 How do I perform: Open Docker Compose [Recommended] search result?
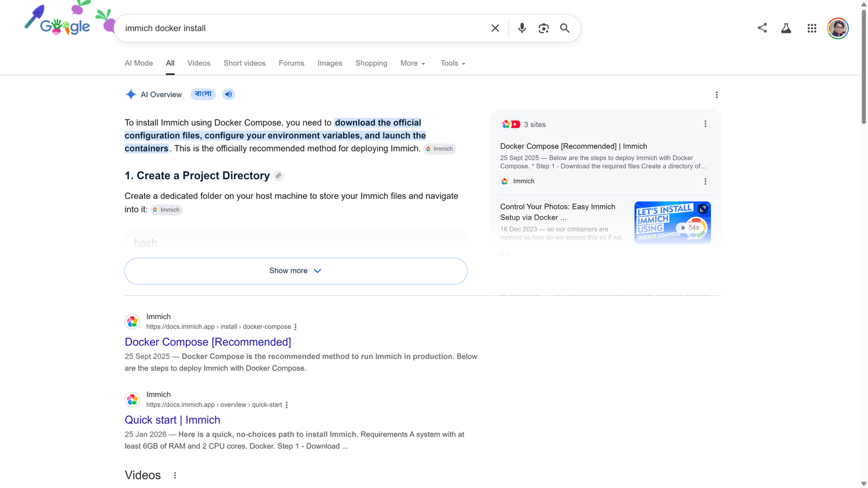[208, 342]
